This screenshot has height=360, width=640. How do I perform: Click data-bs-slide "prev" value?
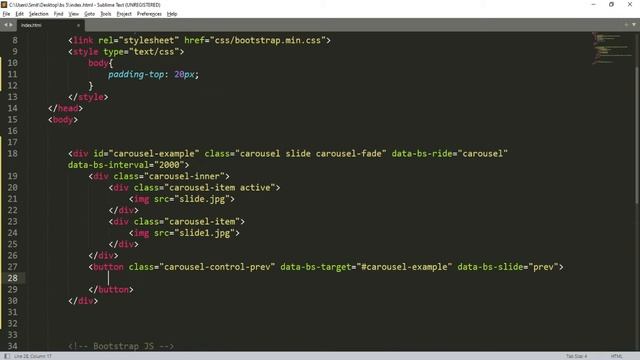(x=543, y=267)
